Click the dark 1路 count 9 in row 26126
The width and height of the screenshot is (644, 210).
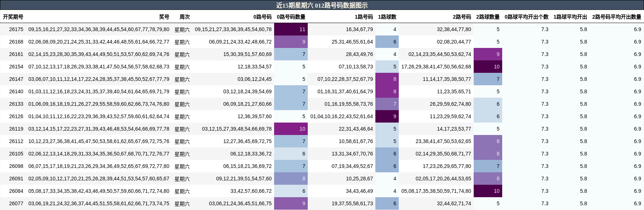click(387, 116)
